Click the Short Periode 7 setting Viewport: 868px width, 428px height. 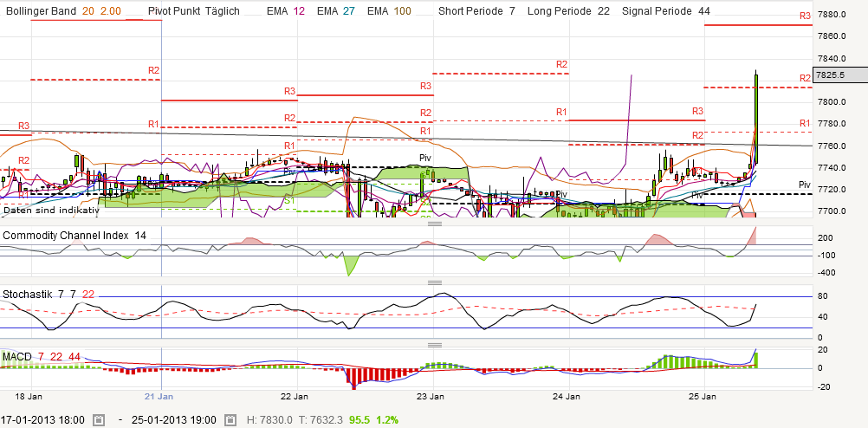tap(476, 11)
